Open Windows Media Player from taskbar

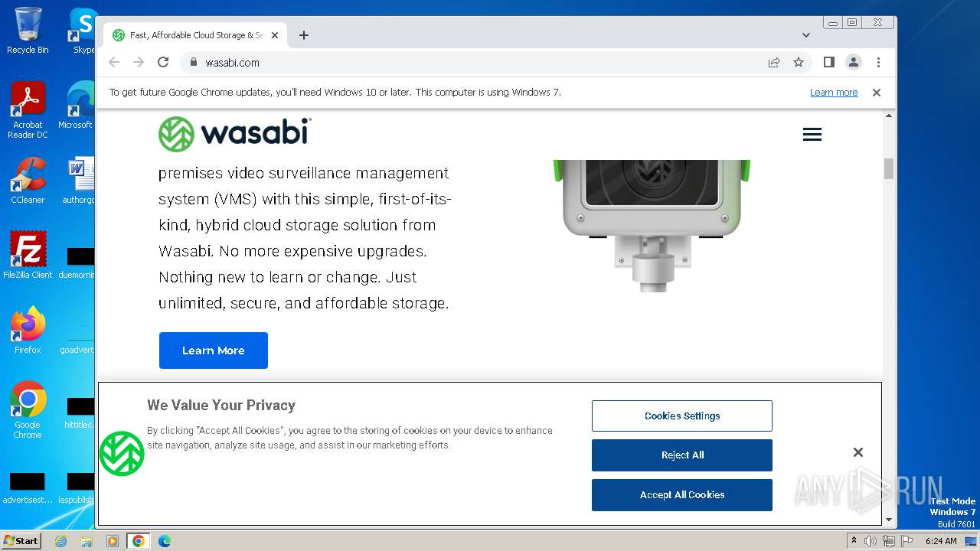113,541
